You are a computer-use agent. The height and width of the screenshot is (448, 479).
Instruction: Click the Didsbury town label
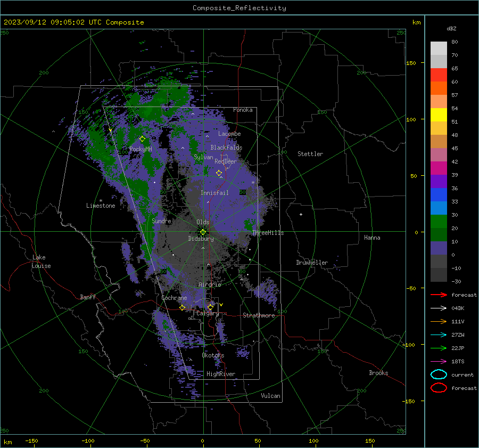pyautogui.click(x=201, y=239)
